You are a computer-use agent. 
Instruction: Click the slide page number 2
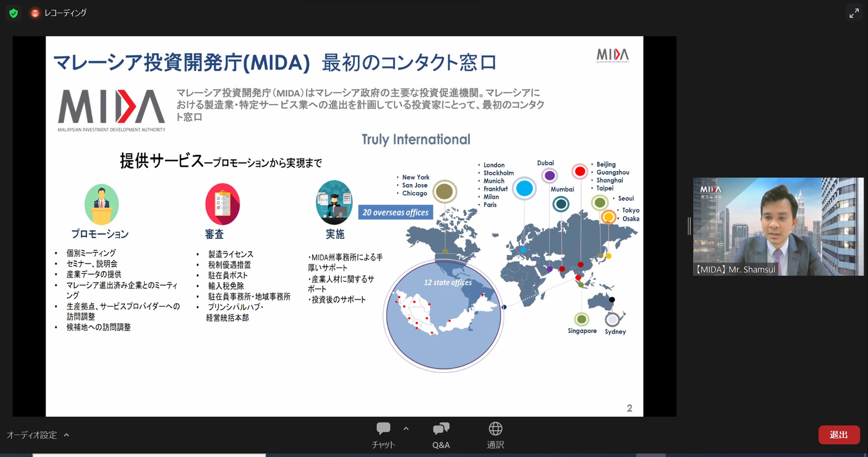[629, 408]
